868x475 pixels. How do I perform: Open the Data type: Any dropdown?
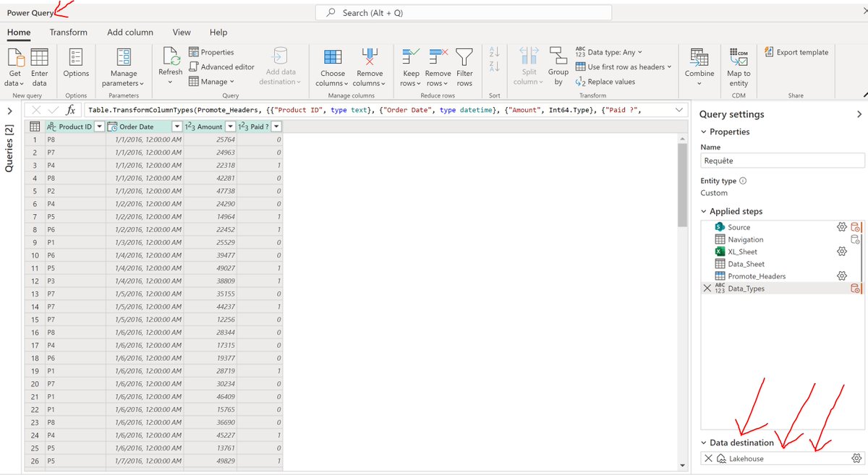[x=609, y=52]
